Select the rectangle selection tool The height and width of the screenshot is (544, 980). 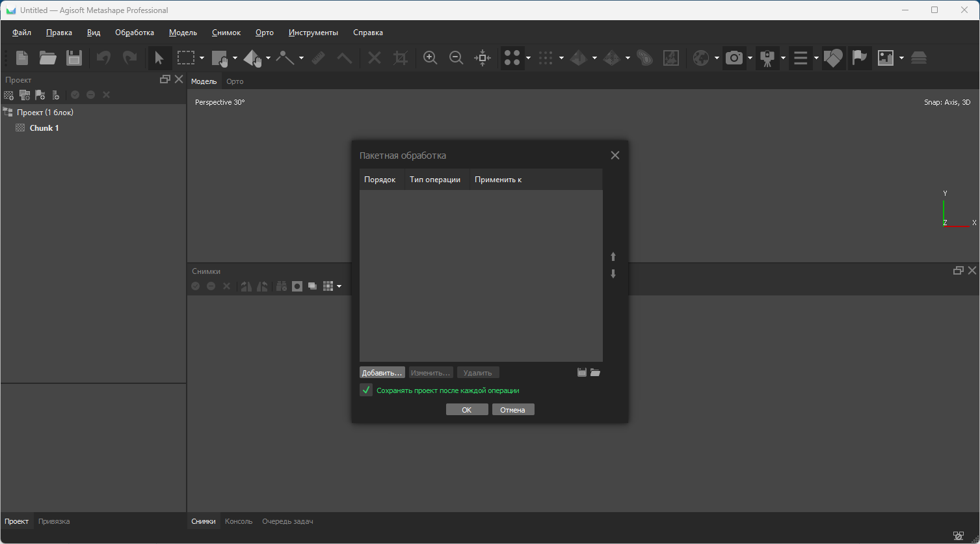(186, 58)
